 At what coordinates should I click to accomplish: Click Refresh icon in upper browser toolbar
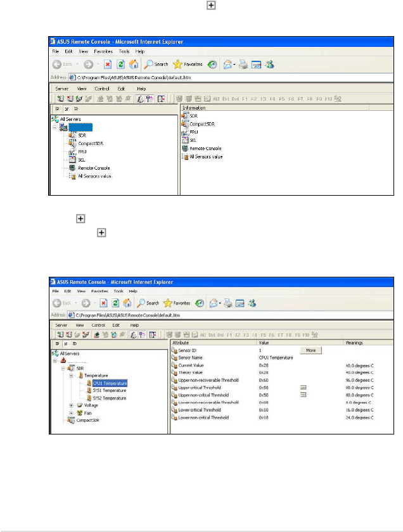120,64
